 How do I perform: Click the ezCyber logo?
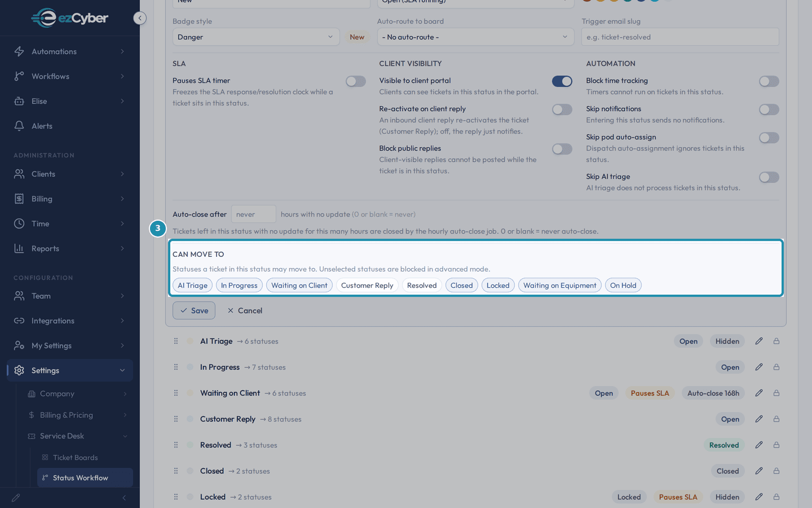tap(69, 18)
